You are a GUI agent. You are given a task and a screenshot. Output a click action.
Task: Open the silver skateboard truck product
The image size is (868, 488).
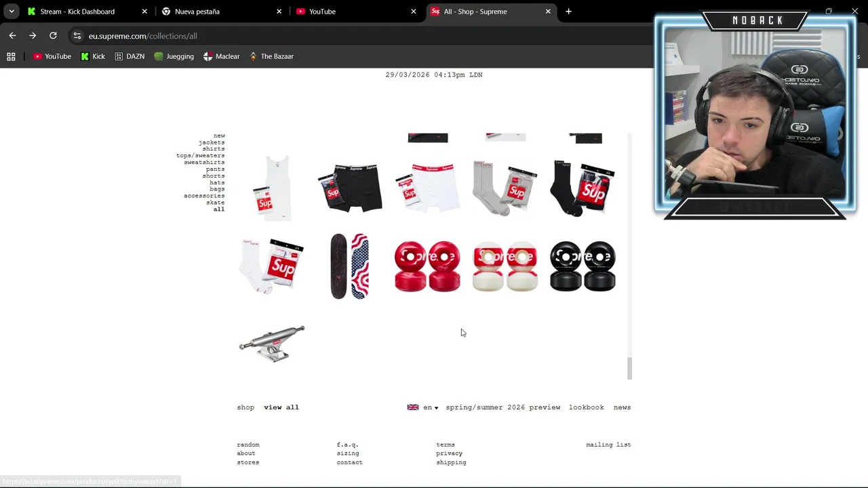[x=272, y=344]
